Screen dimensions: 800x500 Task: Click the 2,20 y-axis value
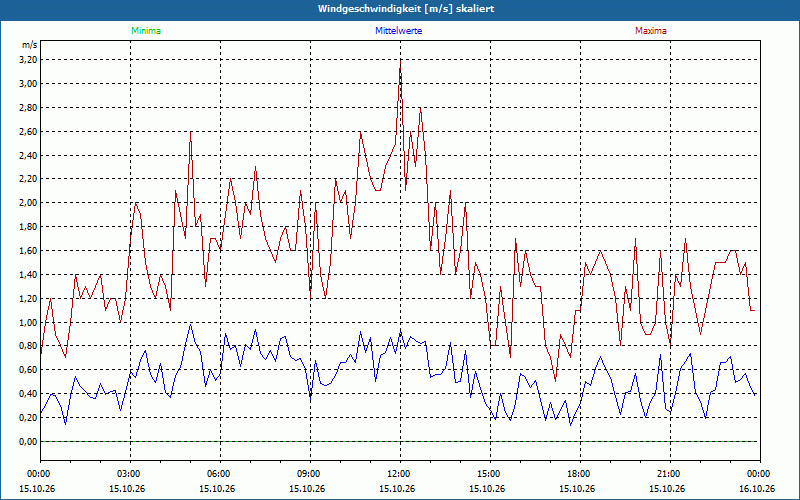(28, 179)
